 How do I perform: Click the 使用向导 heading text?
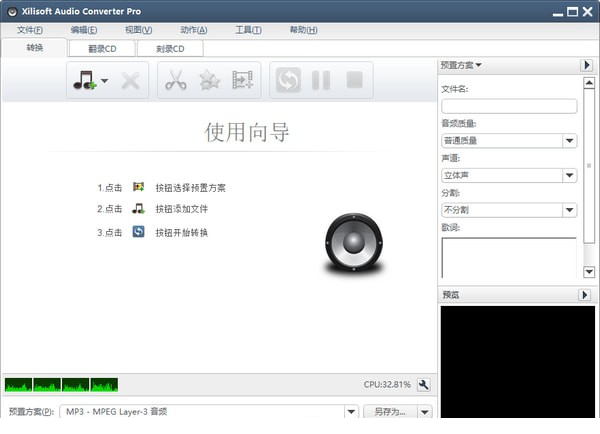coord(247,132)
